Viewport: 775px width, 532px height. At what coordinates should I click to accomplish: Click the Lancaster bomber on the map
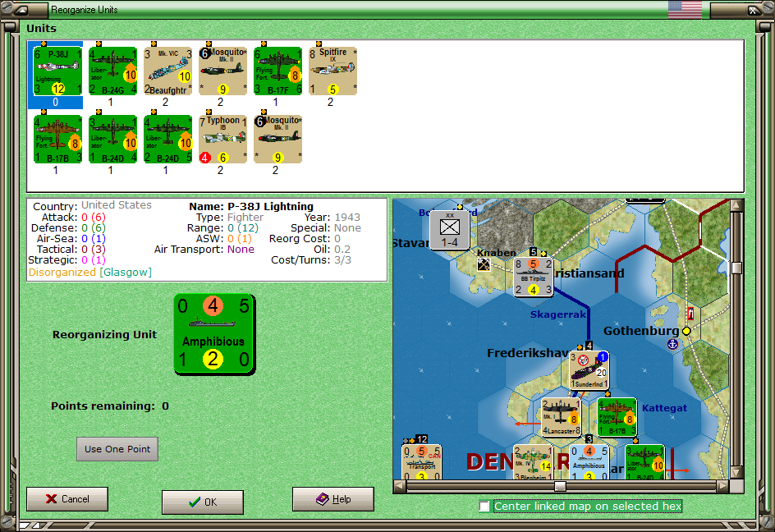(561, 417)
